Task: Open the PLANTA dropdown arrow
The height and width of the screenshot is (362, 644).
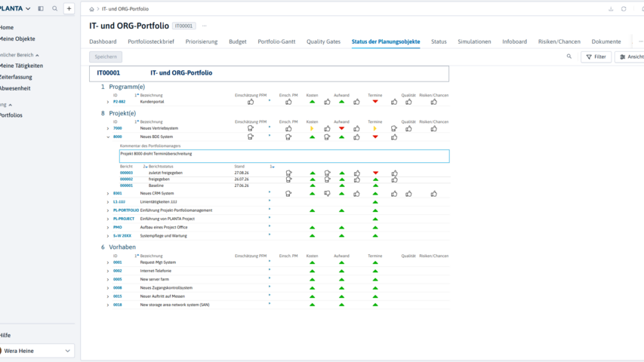Action: pyautogui.click(x=28, y=8)
